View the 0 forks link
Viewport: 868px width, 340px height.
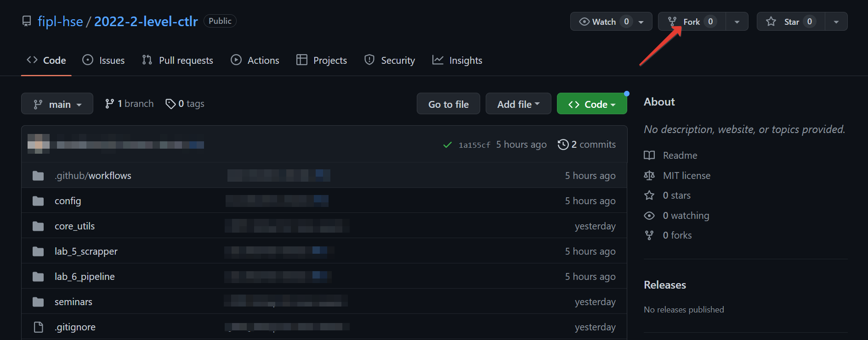[x=677, y=235]
